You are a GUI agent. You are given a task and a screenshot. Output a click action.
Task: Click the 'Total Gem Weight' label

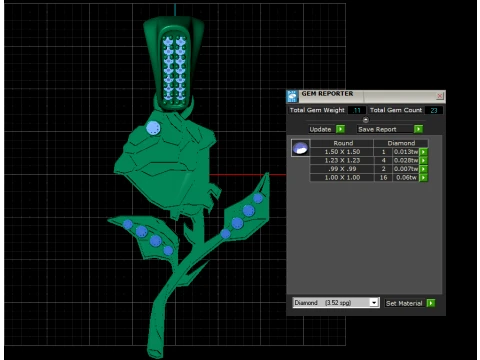pos(317,110)
